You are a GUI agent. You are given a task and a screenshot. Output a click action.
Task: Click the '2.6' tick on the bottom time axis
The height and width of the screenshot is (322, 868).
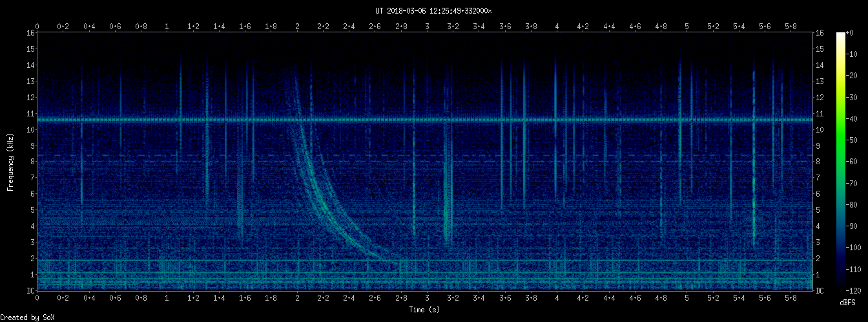[x=375, y=299]
